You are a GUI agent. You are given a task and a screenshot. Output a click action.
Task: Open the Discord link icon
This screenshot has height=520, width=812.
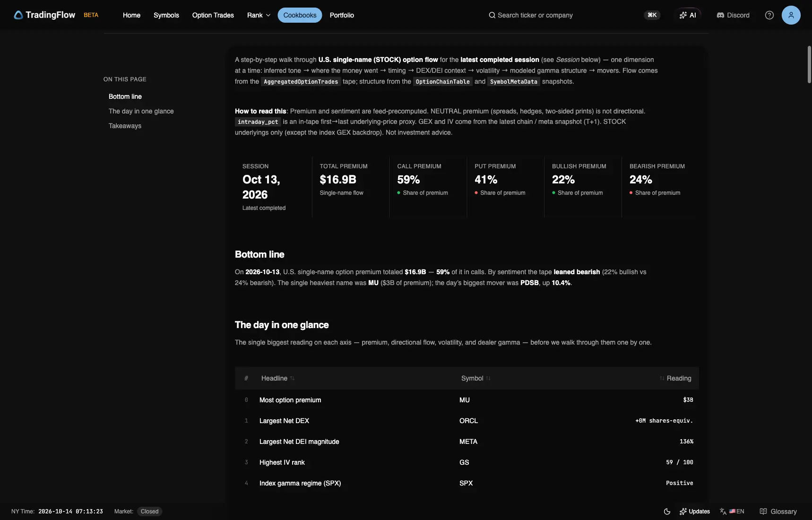coord(720,15)
